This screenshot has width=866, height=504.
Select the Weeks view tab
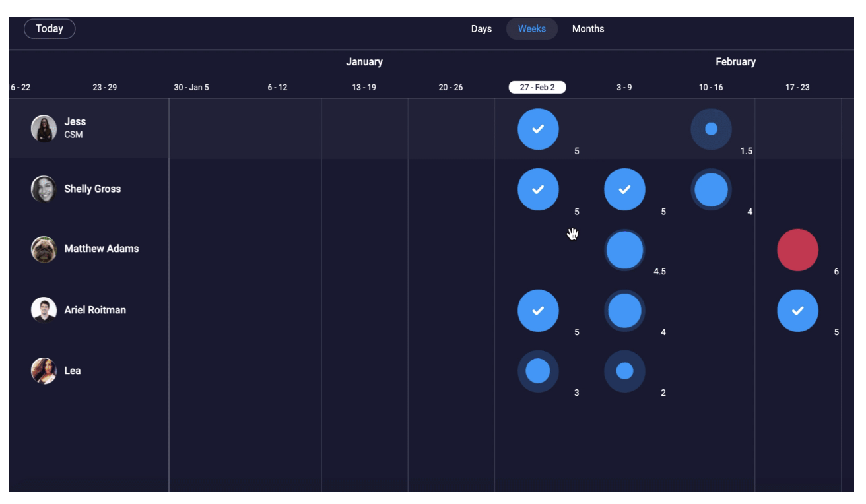click(532, 29)
